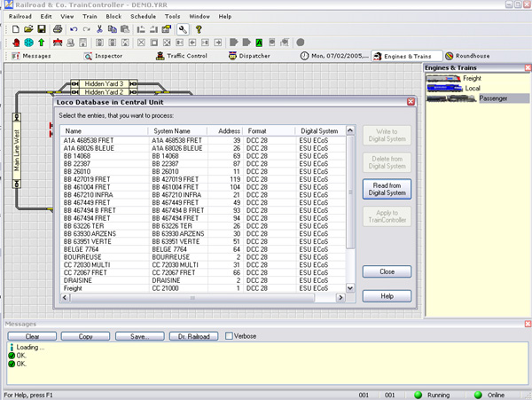The height and width of the screenshot is (400, 532).
Task: Click the Cut scissors icon
Action: click(x=100, y=28)
